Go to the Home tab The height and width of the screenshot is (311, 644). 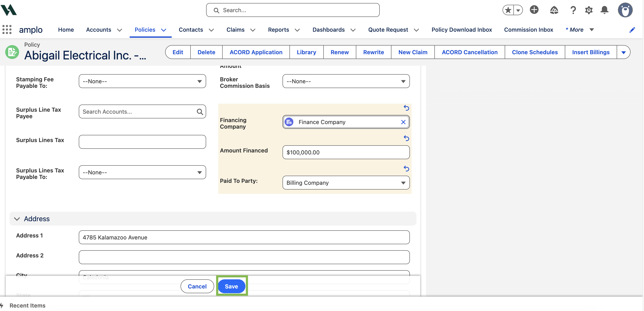click(66, 29)
